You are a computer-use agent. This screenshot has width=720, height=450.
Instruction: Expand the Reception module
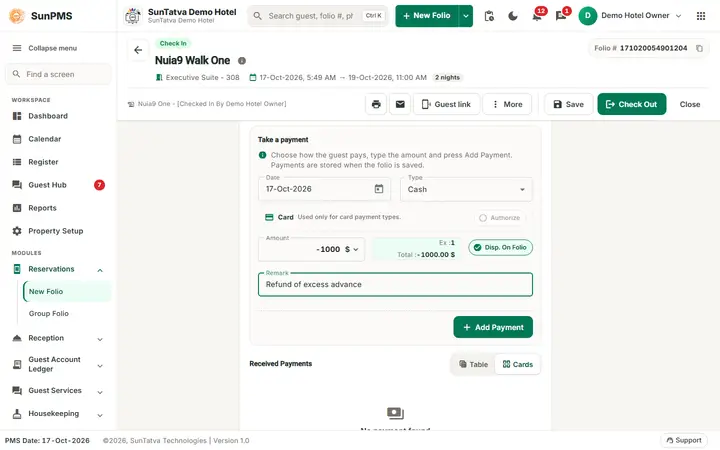coord(100,339)
